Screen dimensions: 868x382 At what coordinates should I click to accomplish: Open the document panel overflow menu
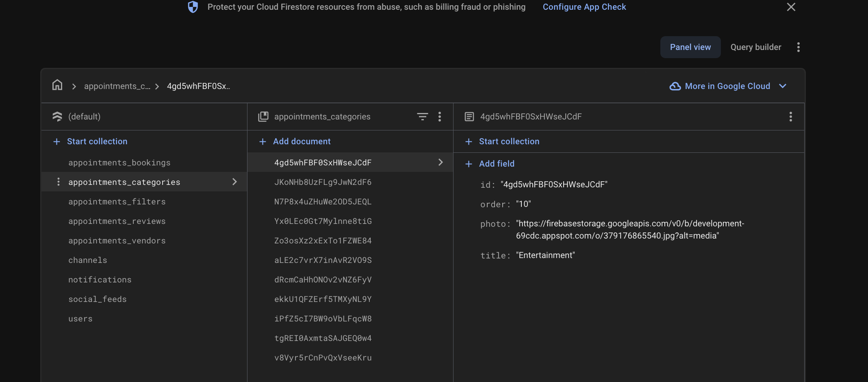tap(791, 117)
